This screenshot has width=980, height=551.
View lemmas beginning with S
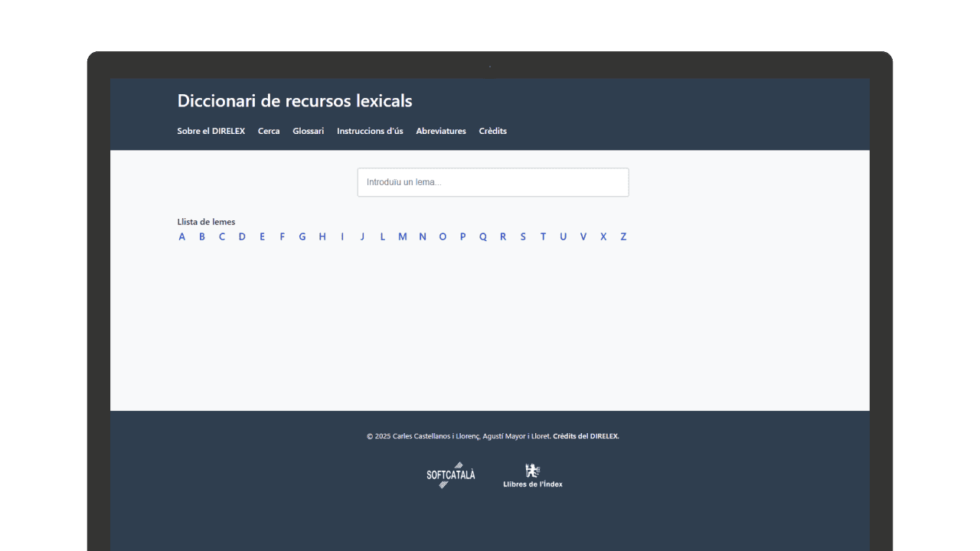click(x=523, y=236)
